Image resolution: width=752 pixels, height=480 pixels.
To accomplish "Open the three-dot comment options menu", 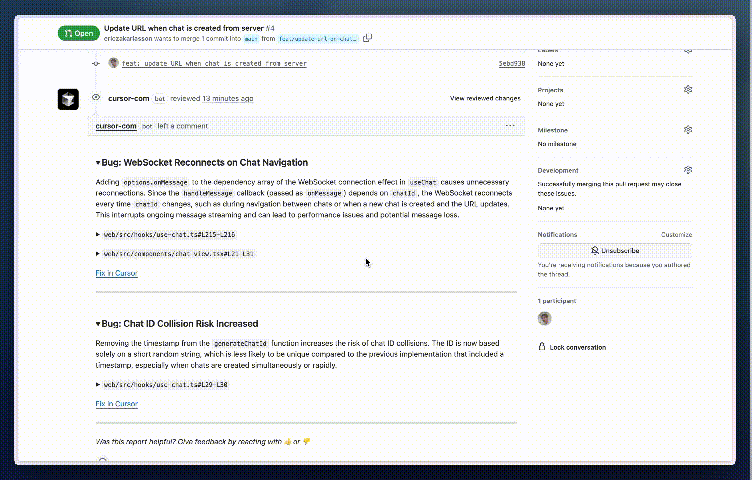I will 510,126.
